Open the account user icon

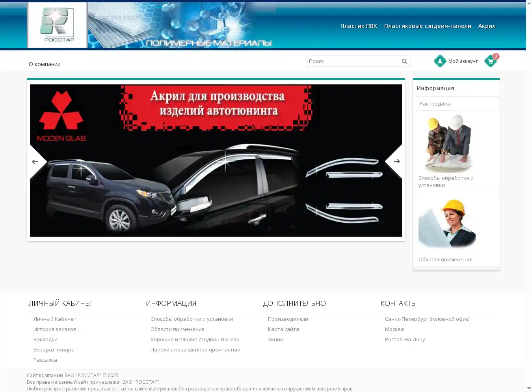440,61
